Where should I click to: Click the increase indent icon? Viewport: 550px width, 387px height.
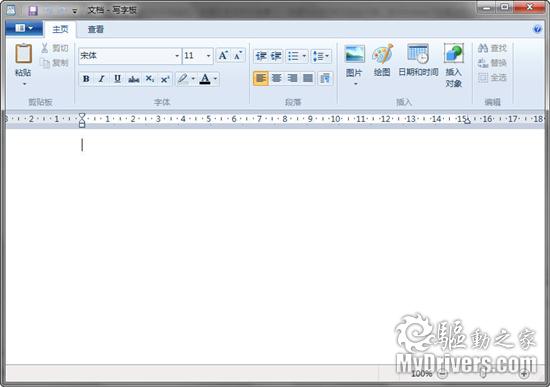click(276, 56)
